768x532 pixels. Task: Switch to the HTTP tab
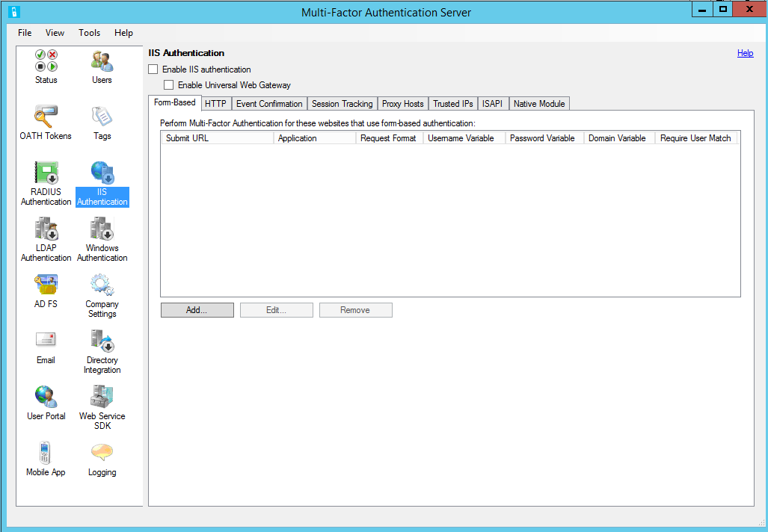215,104
